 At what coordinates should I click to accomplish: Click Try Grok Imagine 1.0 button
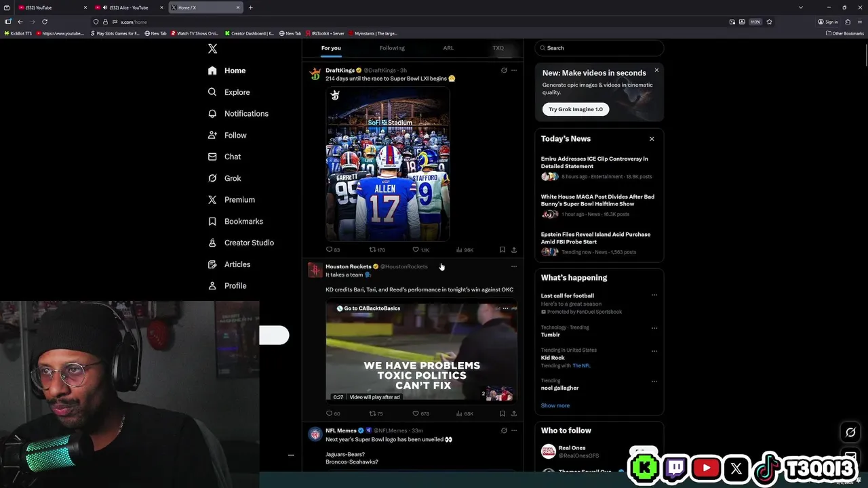point(576,109)
